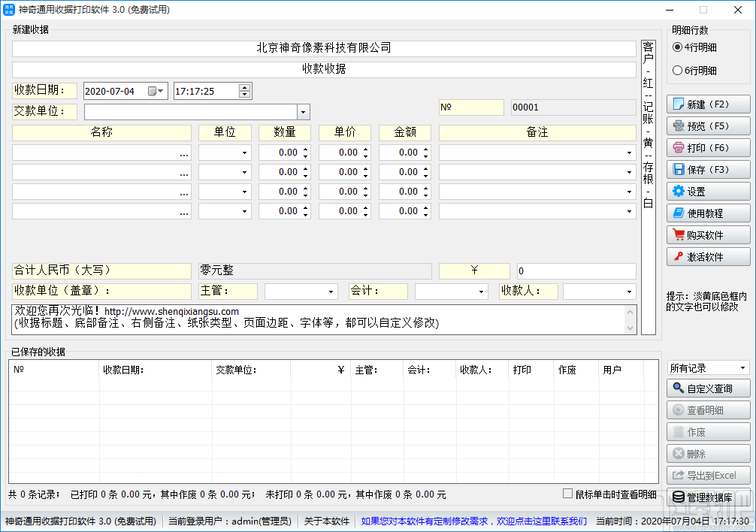The height and width of the screenshot is (532, 756).
Task: Expand the 主管 dropdown
Action: coord(331,292)
